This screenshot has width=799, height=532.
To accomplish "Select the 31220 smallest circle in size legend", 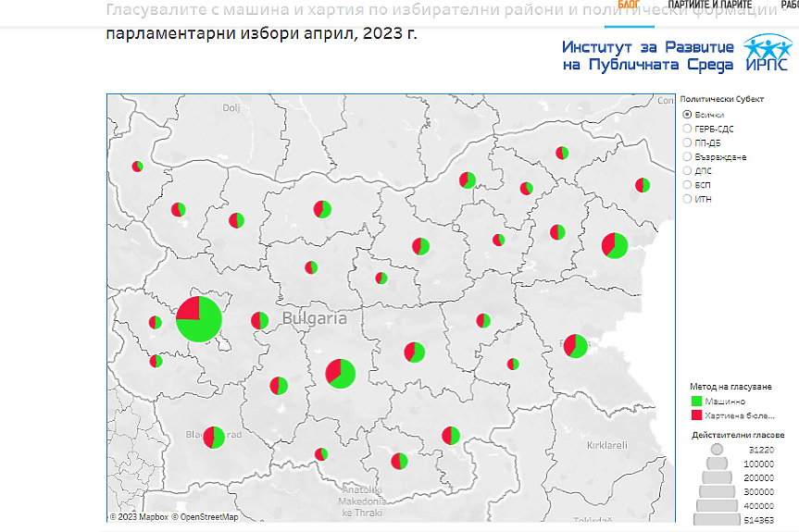I will click(x=717, y=450).
